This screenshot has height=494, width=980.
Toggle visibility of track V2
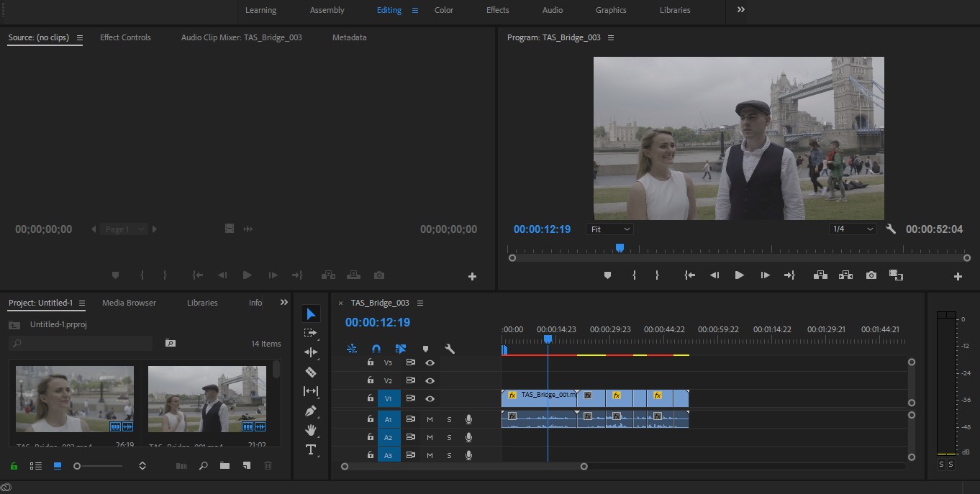coord(430,380)
